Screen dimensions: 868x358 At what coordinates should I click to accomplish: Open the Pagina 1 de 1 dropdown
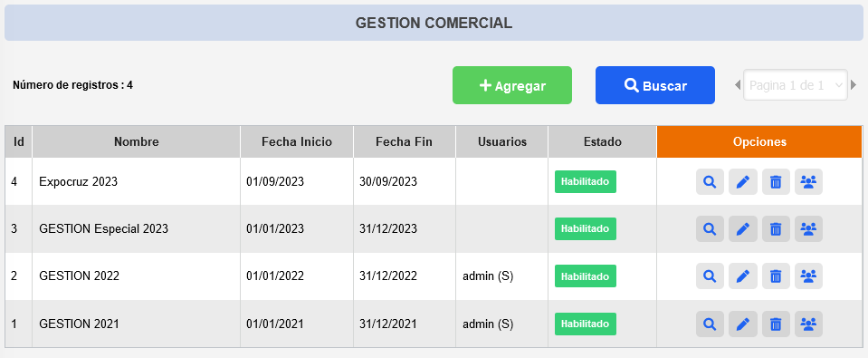click(x=796, y=85)
